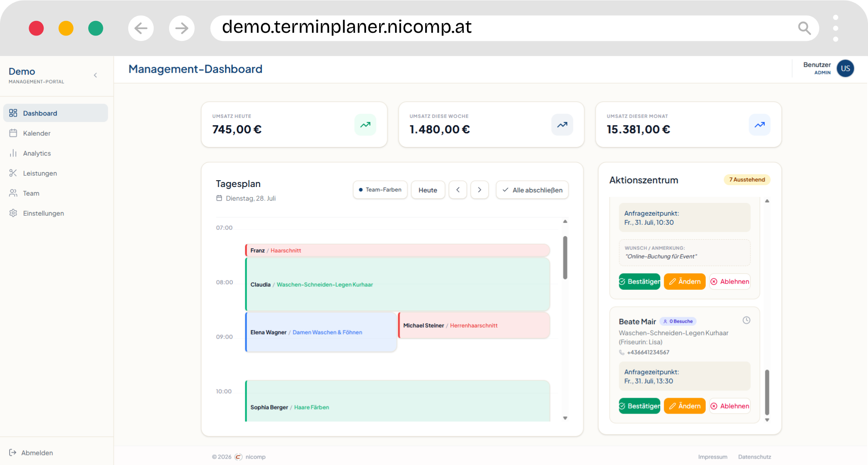Image resolution: width=868 pixels, height=465 pixels.
Task: Click the browser forward arrow button
Action: (182, 28)
